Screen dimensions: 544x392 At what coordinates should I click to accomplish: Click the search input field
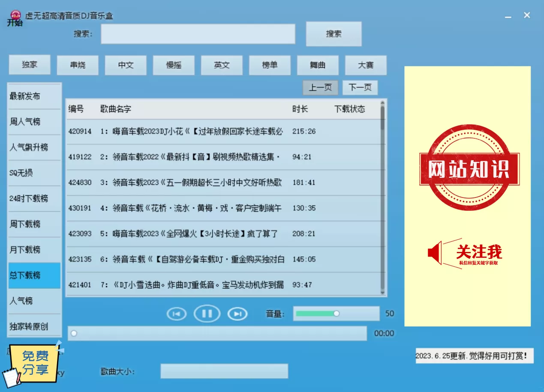[x=198, y=34]
